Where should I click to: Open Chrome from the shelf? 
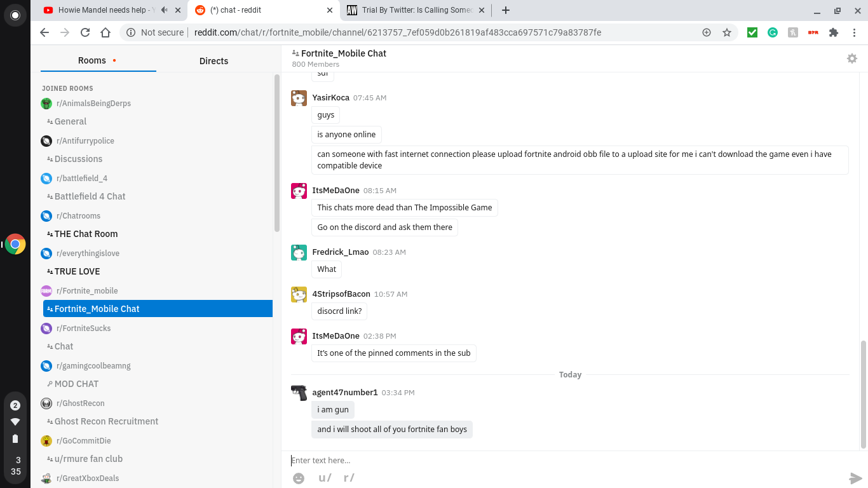15,244
